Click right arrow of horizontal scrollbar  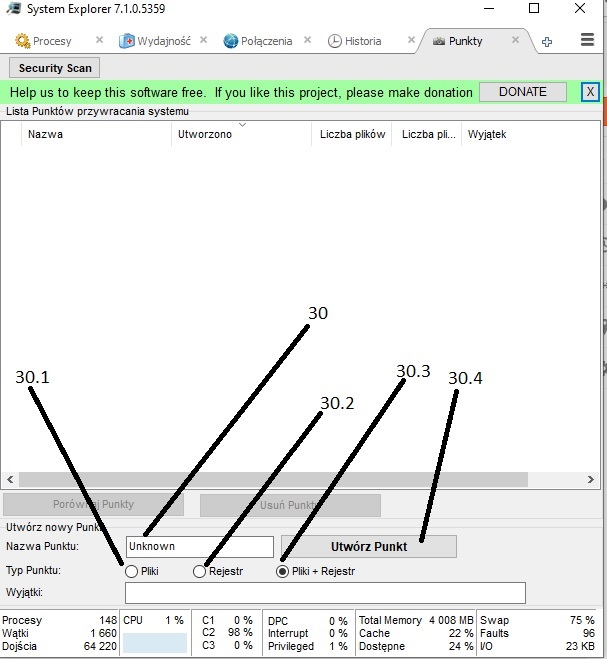click(x=591, y=480)
